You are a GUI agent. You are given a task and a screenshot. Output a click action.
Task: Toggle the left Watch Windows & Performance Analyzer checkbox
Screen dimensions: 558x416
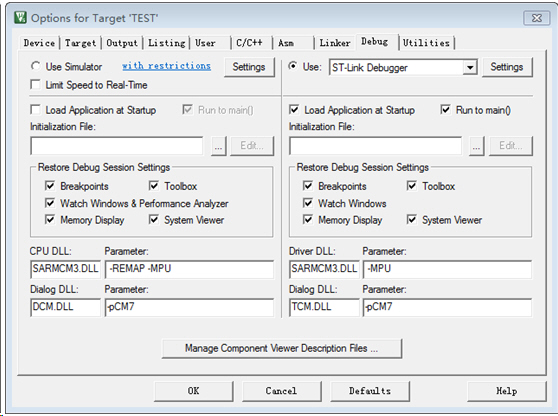coord(50,203)
